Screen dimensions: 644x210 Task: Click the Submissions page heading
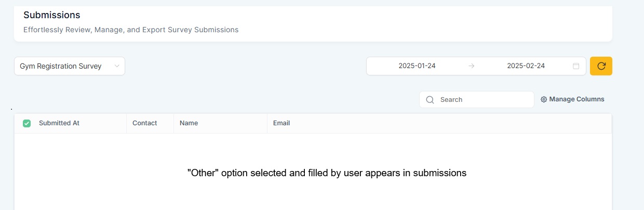[x=52, y=15]
